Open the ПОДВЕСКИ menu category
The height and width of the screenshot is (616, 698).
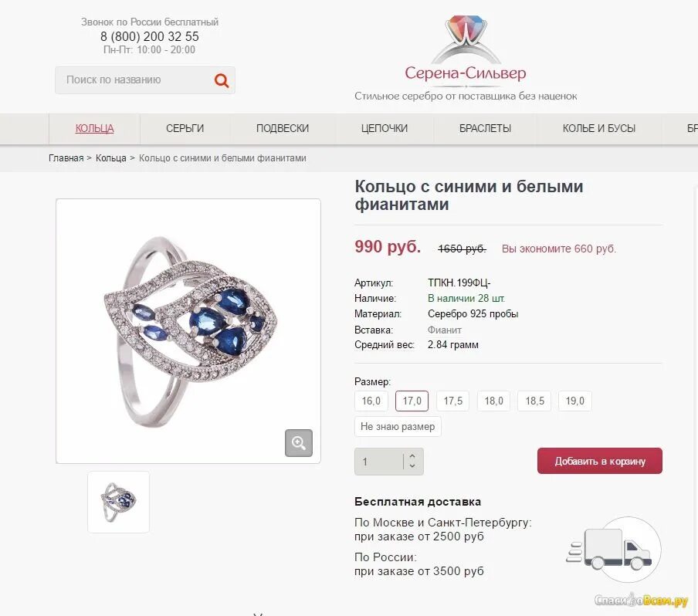coord(283,129)
